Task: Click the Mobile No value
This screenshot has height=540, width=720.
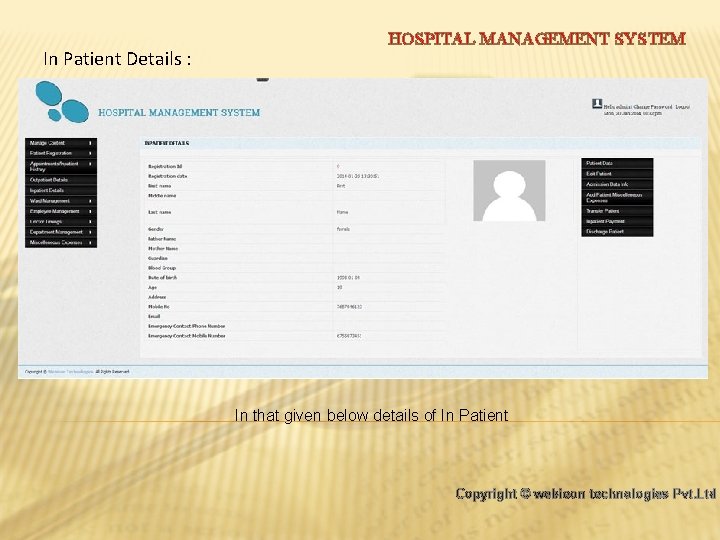Action: click(349, 307)
